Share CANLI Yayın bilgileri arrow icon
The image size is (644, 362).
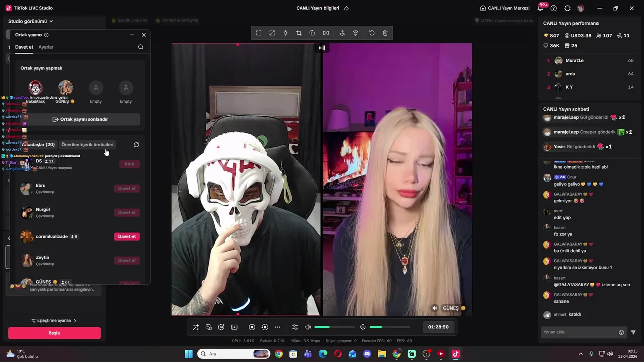click(346, 8)
